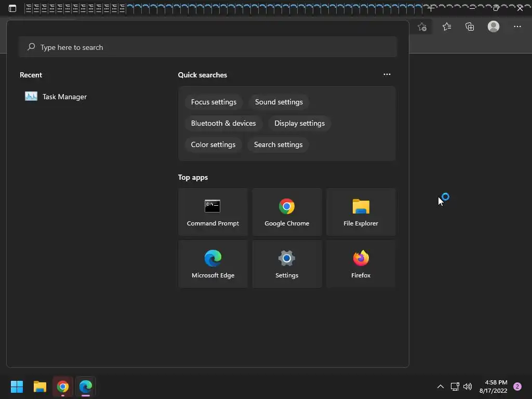Viewport: 532px width, 399px height.
Task: Open Task Manager from Recent list
Action: pos(56,97)
